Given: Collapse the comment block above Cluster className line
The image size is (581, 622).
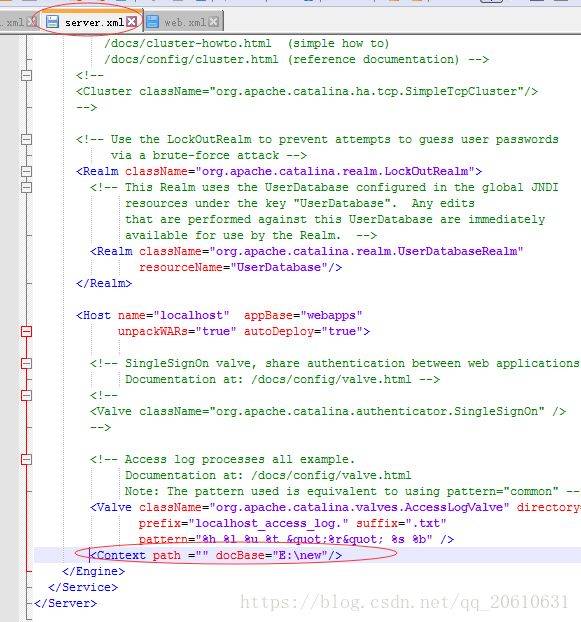Looking at the screenshot, I should click(26, 75).
